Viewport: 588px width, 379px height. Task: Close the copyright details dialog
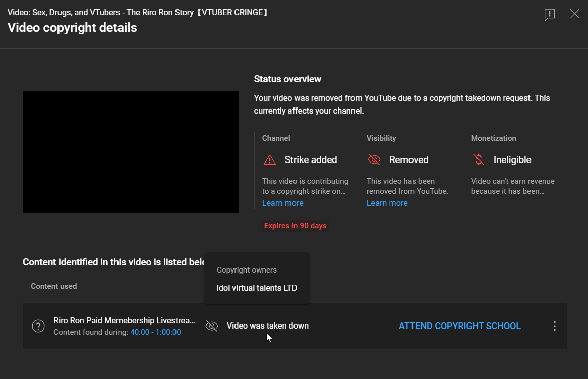574,14
